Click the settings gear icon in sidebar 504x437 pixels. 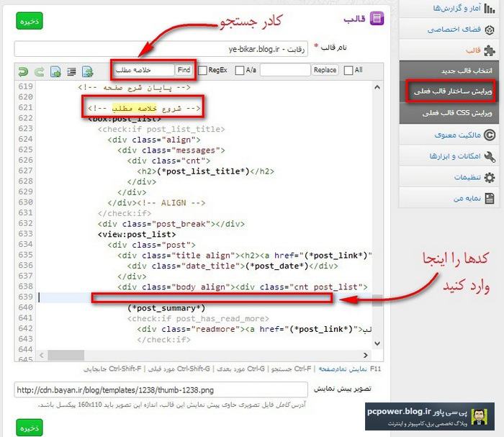(x=490, y=177)
